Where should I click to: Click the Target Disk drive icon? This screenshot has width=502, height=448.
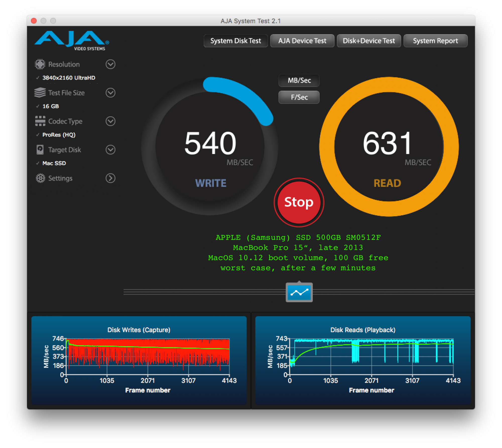click(40, 150)
